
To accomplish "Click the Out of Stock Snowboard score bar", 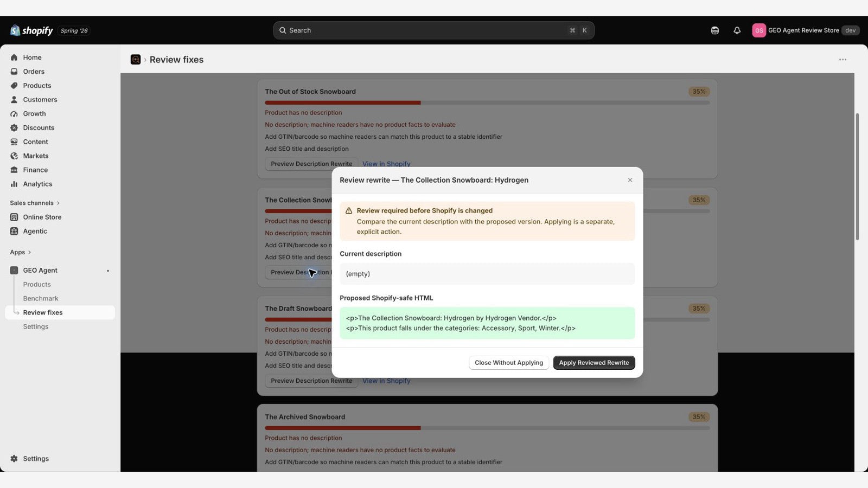I will click(x=487, y=102).
